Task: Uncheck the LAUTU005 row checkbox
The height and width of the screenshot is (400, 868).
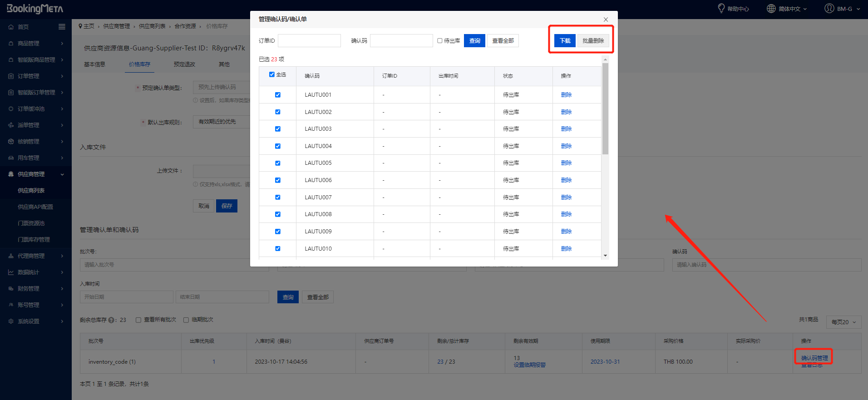Action: 278,163
